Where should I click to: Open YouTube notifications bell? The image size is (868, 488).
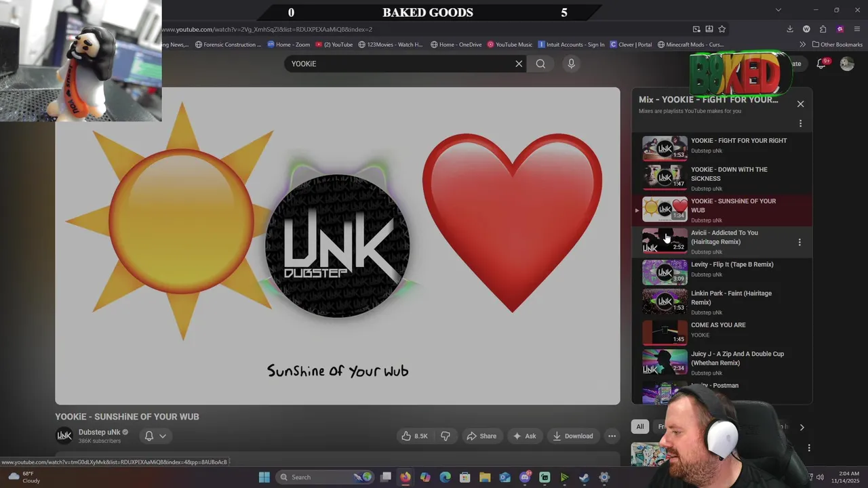pos(821,64)
